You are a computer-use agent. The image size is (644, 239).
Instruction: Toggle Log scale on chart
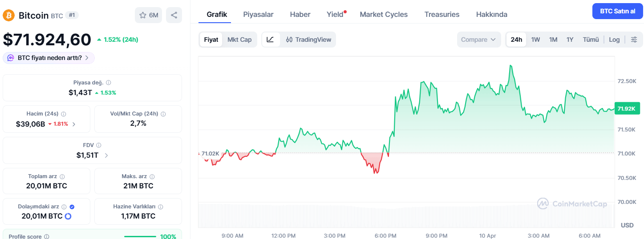point(614,40)
